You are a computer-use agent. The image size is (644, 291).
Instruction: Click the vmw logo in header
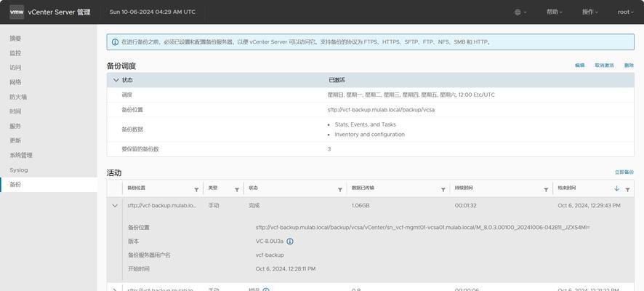[17, 12]
